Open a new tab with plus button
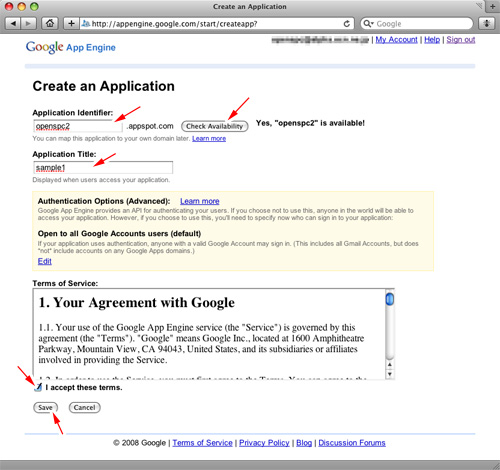Viewport: 500px width, 470px height. click(x=492, y=6)
